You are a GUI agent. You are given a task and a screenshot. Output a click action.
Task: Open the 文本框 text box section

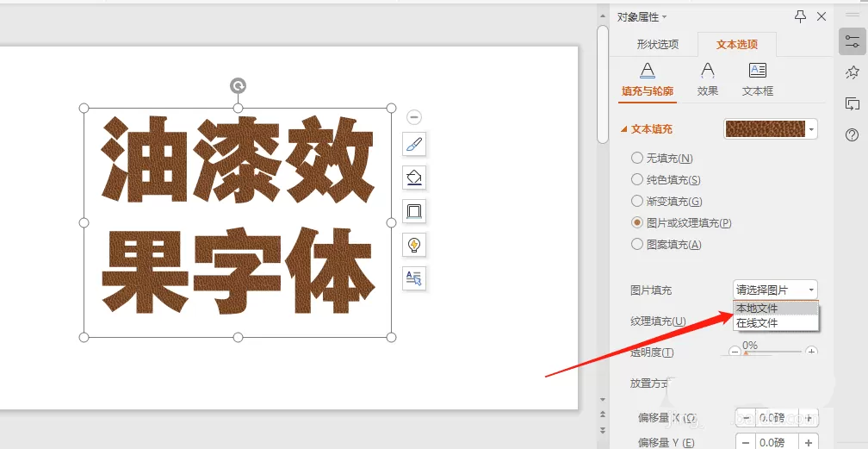[x=757, y=80]
